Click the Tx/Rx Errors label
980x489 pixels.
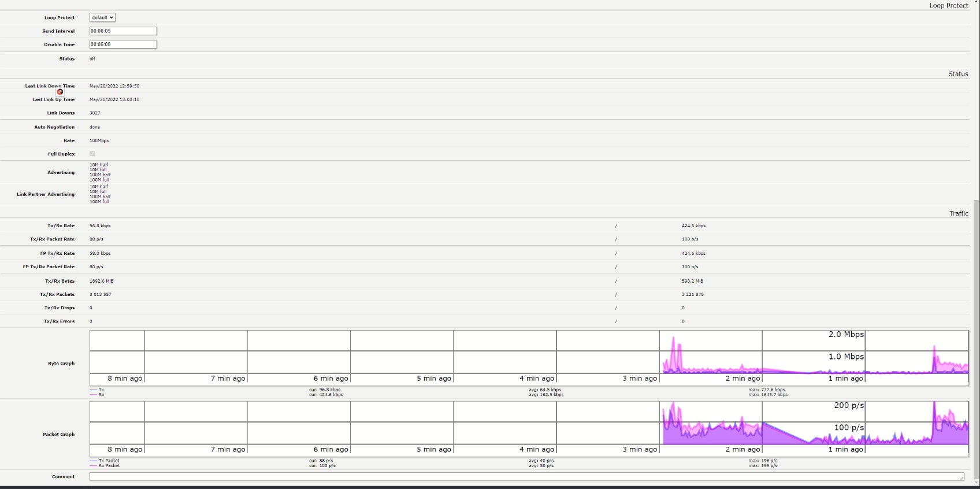pos(59,321)
